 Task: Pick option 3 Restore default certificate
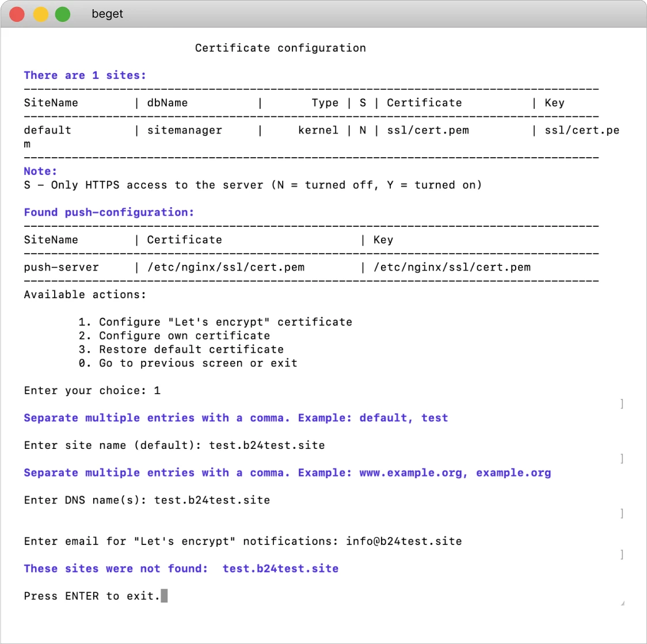(x=181, y=349)
